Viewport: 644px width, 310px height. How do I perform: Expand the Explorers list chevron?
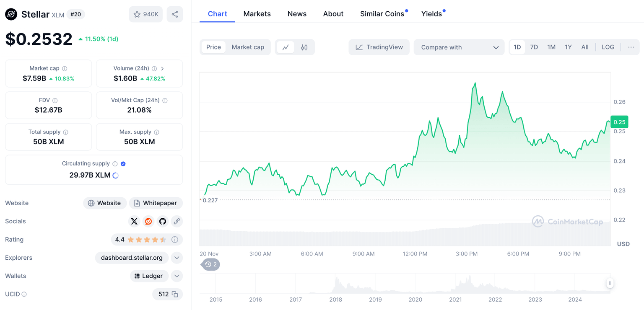177,258
